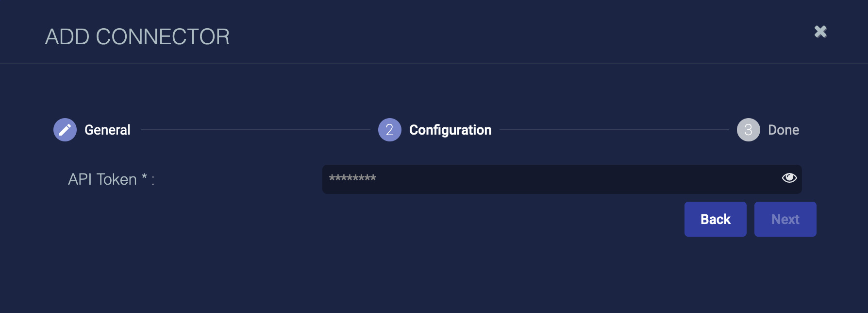Go to the General step label

[107, 130]
